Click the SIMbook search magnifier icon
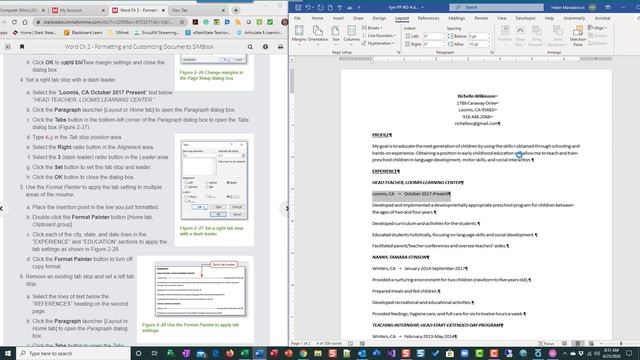Image resolution: width=640 pixels, height=360 pixels. point(250,47)
